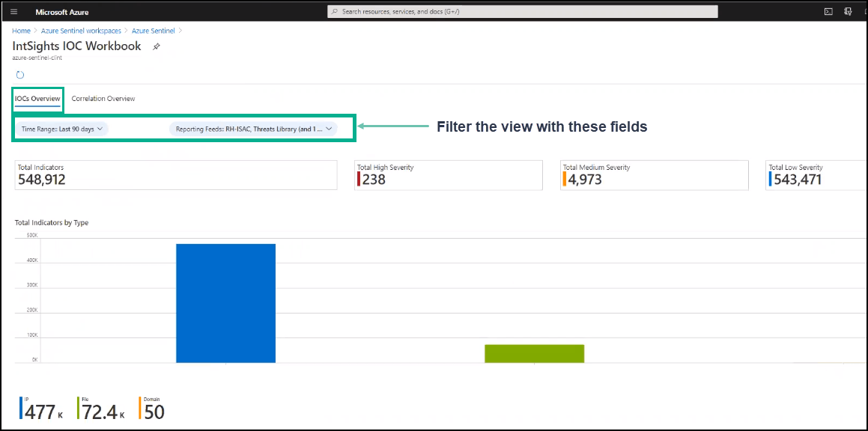Open Cloud Shell from top bar
Viewport: 868px width, 431px height.
pos(828,11)
